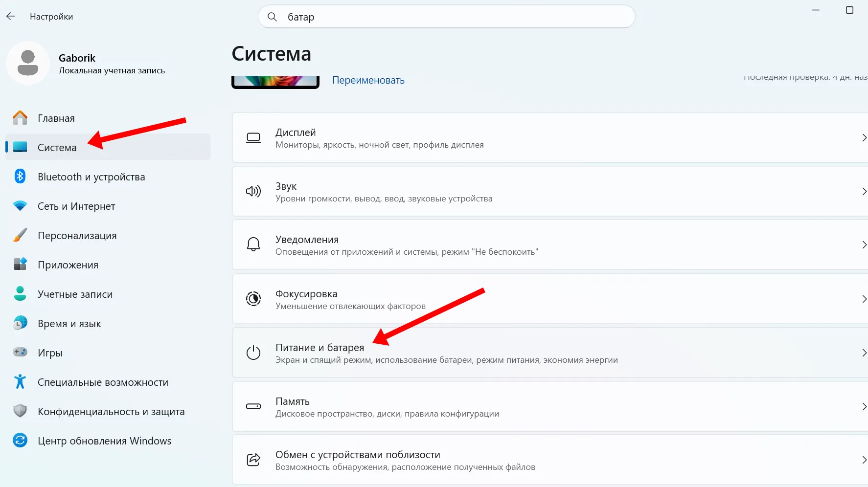Open Конфиденциальность и защита section
Screen dimensions: 868x487
[108, 411]
